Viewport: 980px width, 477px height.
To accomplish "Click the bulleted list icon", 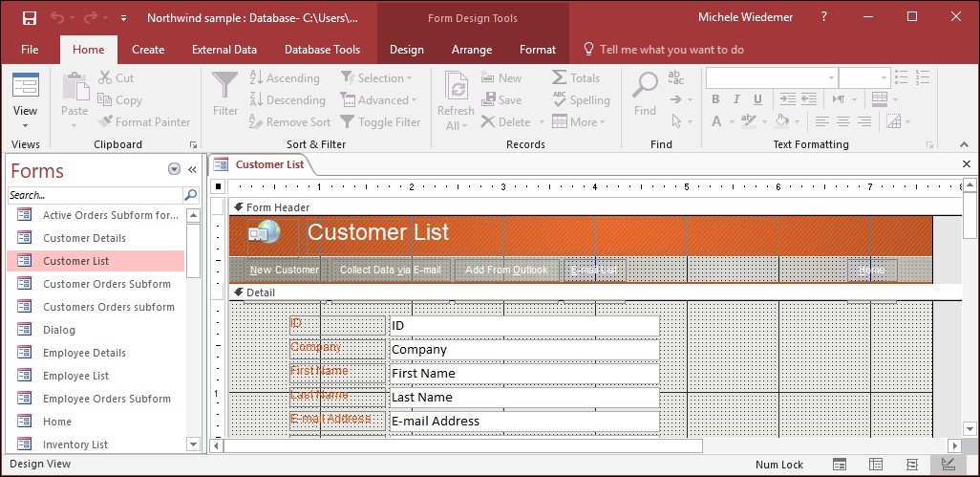I will tap(902, 77).
